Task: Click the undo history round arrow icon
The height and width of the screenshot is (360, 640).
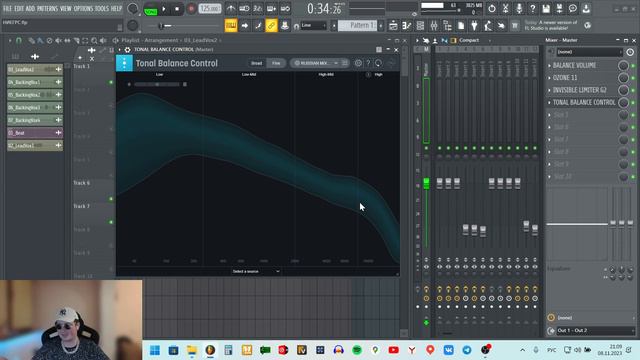Action: coord(492,9)
